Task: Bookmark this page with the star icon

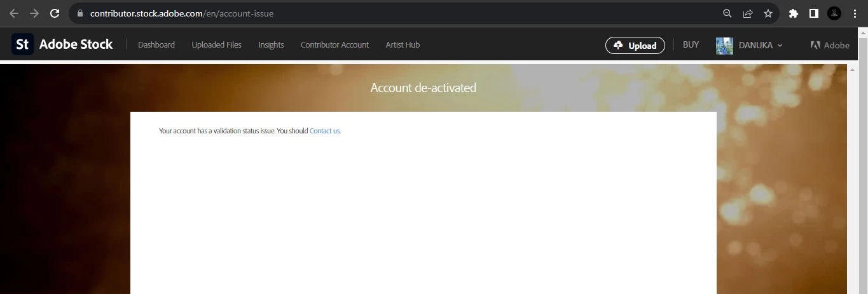Action: coord(768,13)
